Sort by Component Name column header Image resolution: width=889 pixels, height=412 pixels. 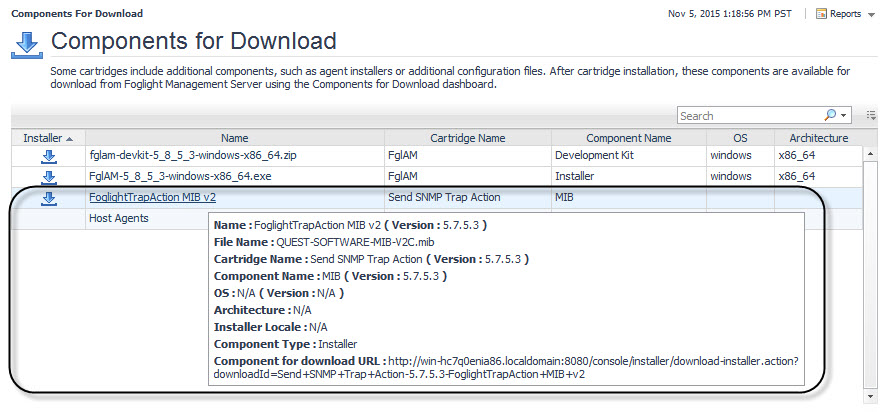(x=628, y=138)
